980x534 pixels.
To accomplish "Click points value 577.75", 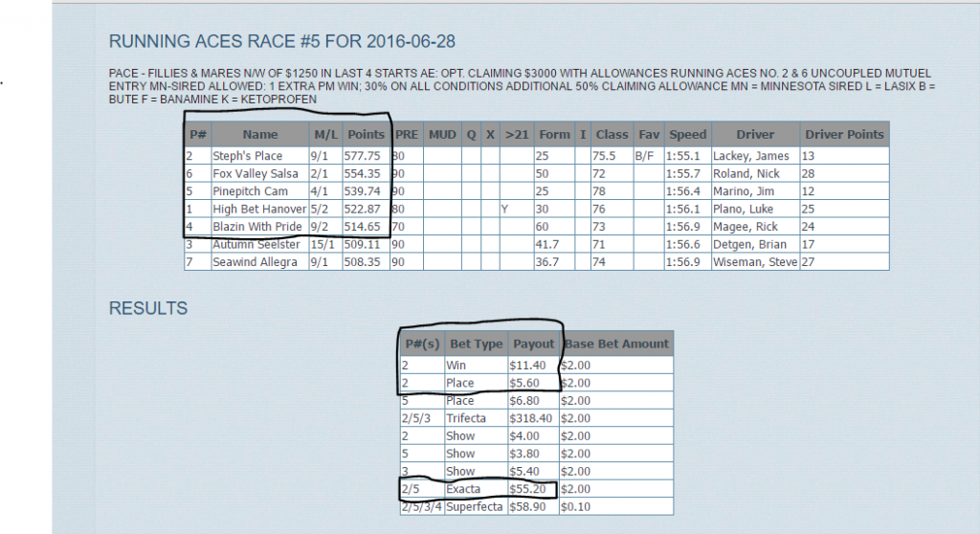I will [x=362, y=156].
